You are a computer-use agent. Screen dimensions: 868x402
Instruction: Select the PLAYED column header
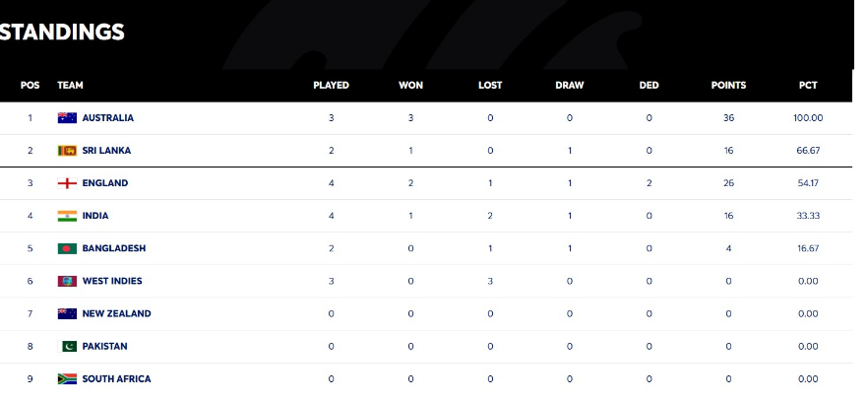click(x=331, y=86)
